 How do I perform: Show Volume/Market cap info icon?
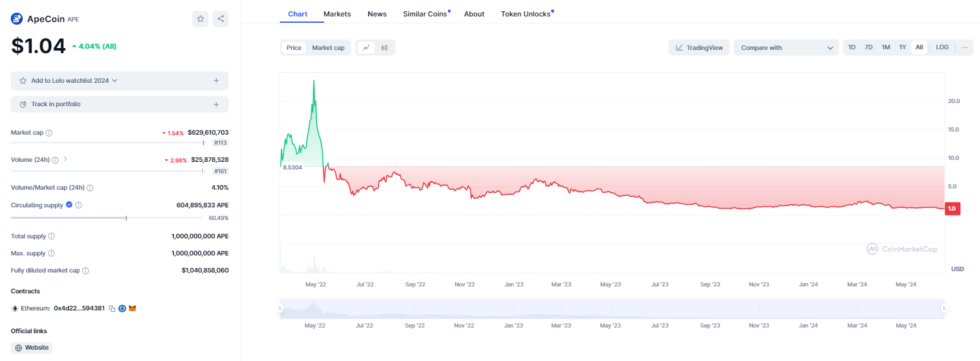coord(90,188)
